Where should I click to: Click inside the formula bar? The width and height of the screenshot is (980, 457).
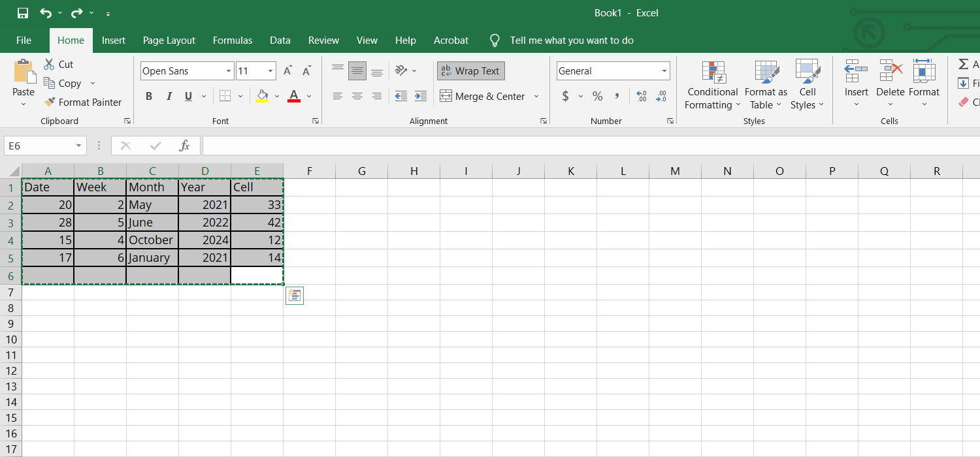tap(457, 145)
